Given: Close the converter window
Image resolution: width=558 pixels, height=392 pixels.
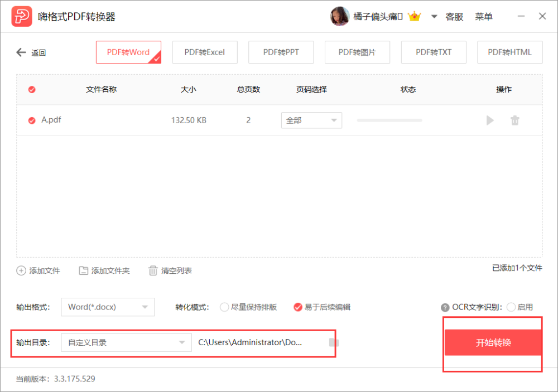Looking at the screenshot, I should (x=542, y=16).
